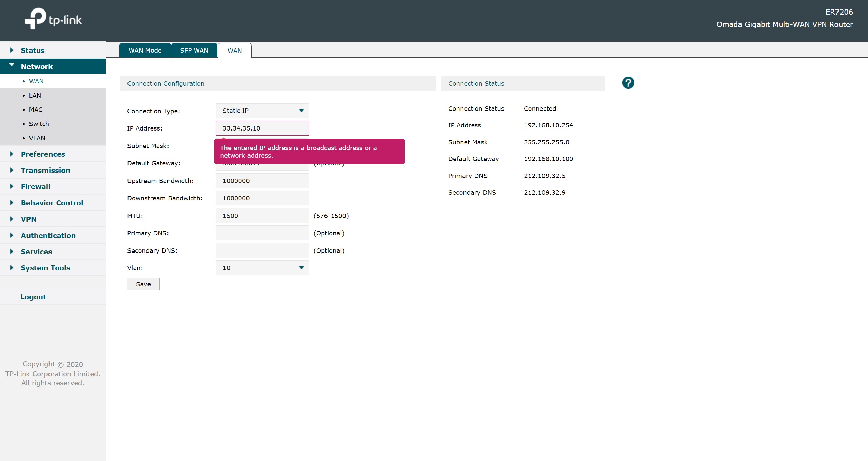Open the LAN submenu item
This screenshot has width=868, height=461.
pyautogui.click(x=35, y=95)
